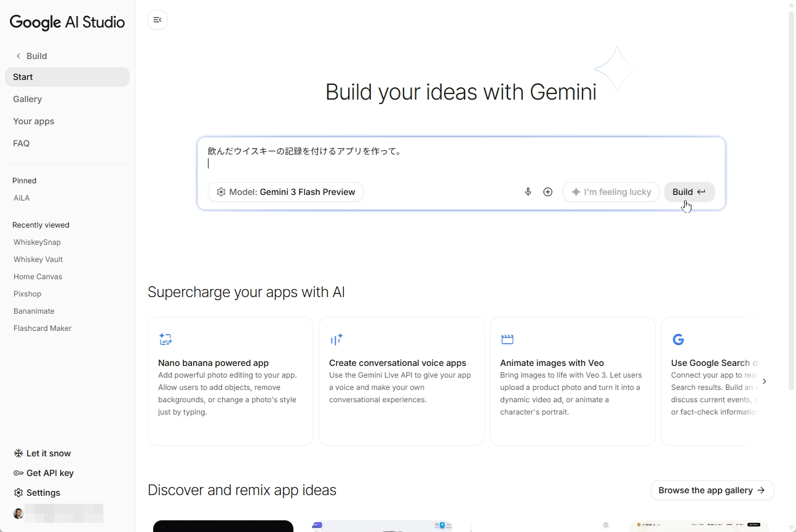This screenshot has width=796, height=532.
Task: Click the microphone voice input icon
Action: tap(528, 191)
